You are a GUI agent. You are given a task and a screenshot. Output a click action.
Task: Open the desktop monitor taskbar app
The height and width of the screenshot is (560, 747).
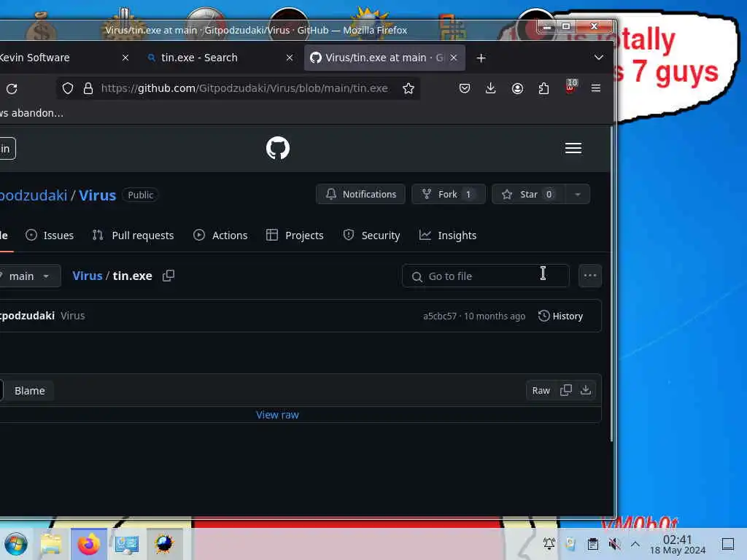click(126, 544)
